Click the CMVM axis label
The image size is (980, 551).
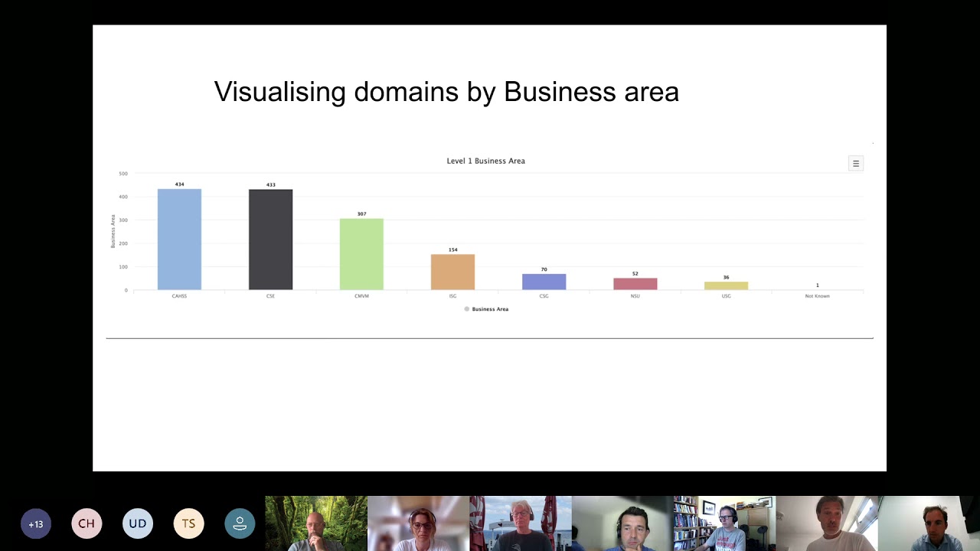(361, 296)
